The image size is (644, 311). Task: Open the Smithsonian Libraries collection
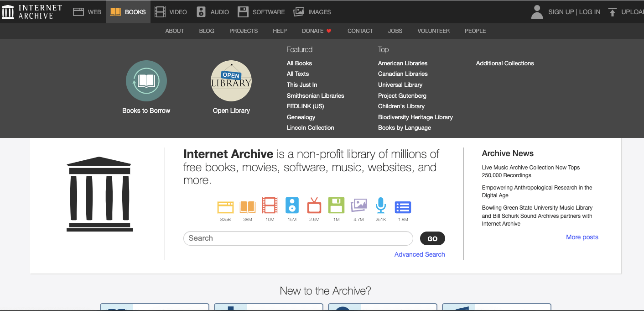point(316,96)
